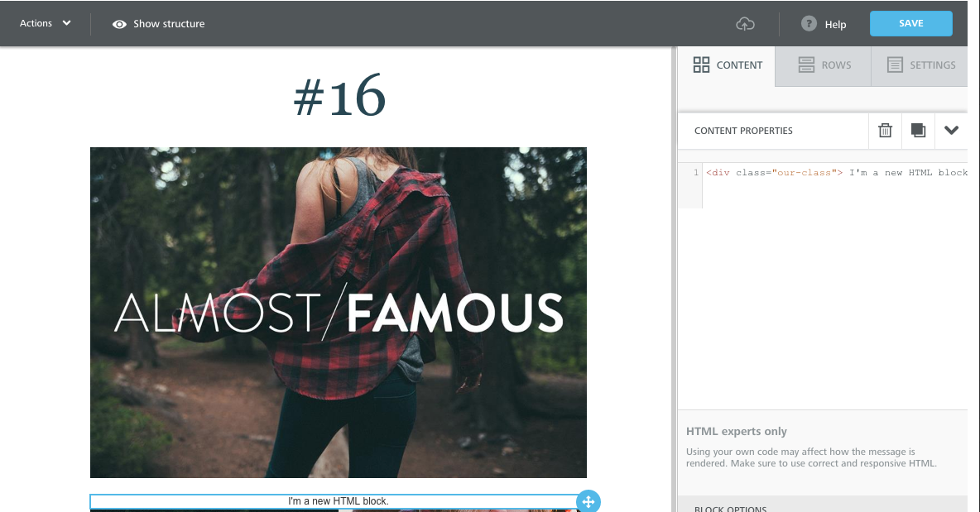Switch to the Content tab
Image resolution: width=980 pixels, height=512 pixels.
pos(728,65)
